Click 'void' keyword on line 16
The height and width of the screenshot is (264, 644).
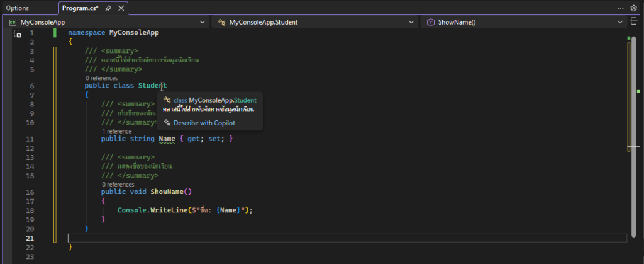[x=138, y=192]
